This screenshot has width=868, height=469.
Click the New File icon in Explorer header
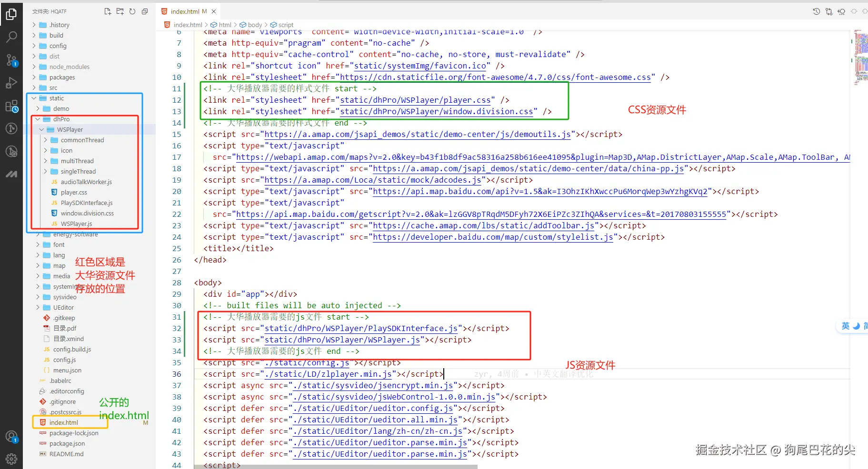108,11
